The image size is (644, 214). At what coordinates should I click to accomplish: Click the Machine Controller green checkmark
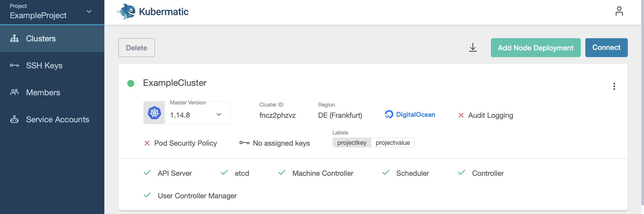pyautogui.click(x=282, y=172)
